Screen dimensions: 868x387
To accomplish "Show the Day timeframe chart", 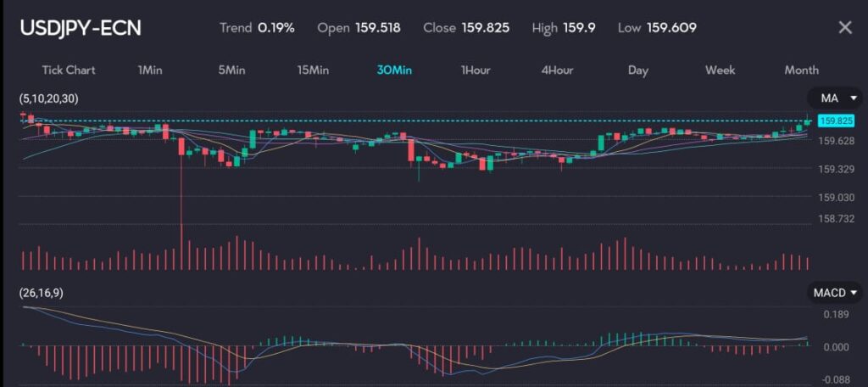I will click(638, 70).
